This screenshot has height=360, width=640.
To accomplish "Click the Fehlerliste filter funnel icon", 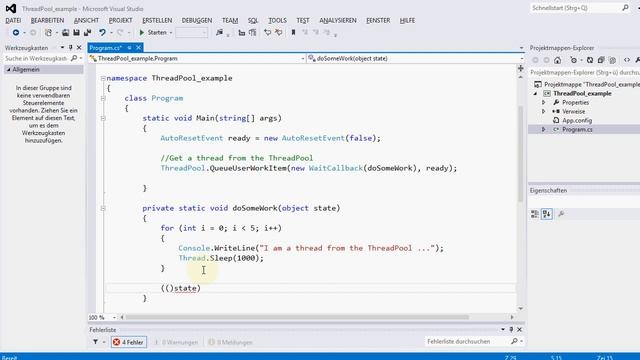I will (95, 342).
